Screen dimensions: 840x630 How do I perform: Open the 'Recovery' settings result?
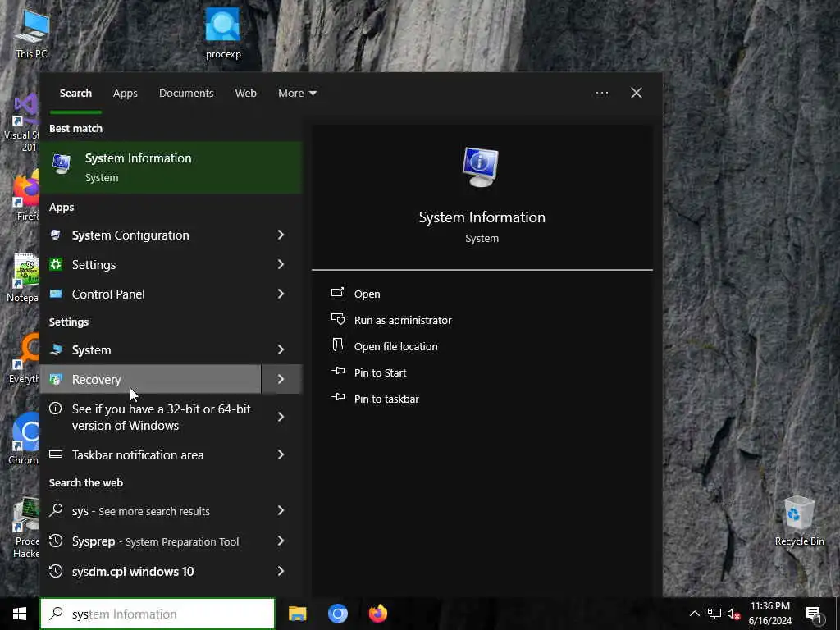151,379
